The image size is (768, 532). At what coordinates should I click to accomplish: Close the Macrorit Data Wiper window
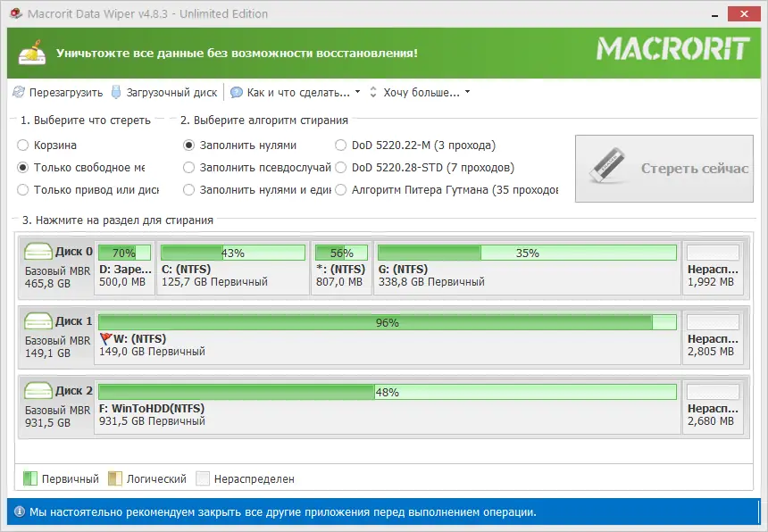[744, 13]
